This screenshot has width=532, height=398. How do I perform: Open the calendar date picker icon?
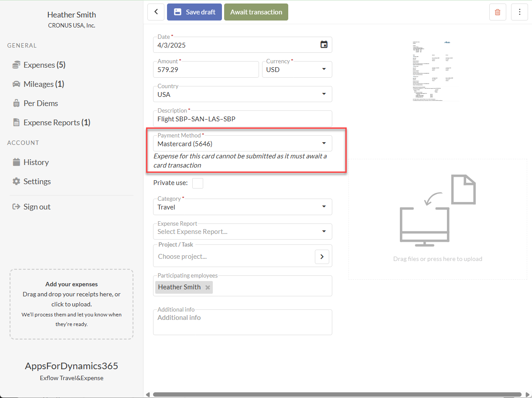pyautogui.click(x=324, y=45)
